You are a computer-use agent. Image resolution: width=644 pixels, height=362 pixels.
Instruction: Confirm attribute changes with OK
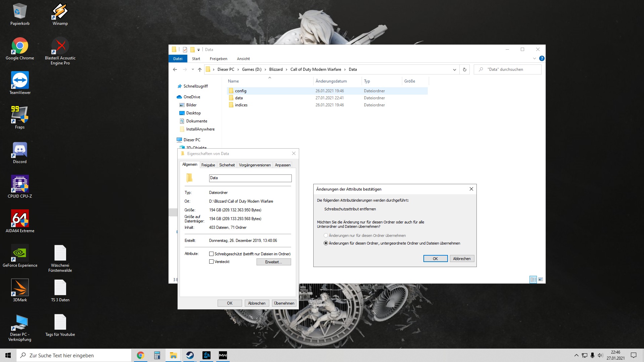pos(435,259)
